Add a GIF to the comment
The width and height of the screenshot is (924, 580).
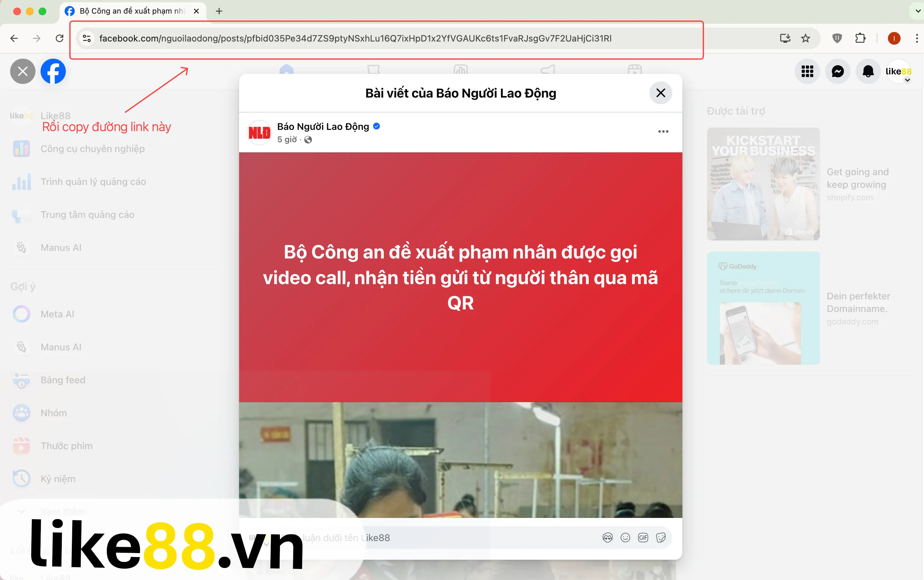coord(643,538)
